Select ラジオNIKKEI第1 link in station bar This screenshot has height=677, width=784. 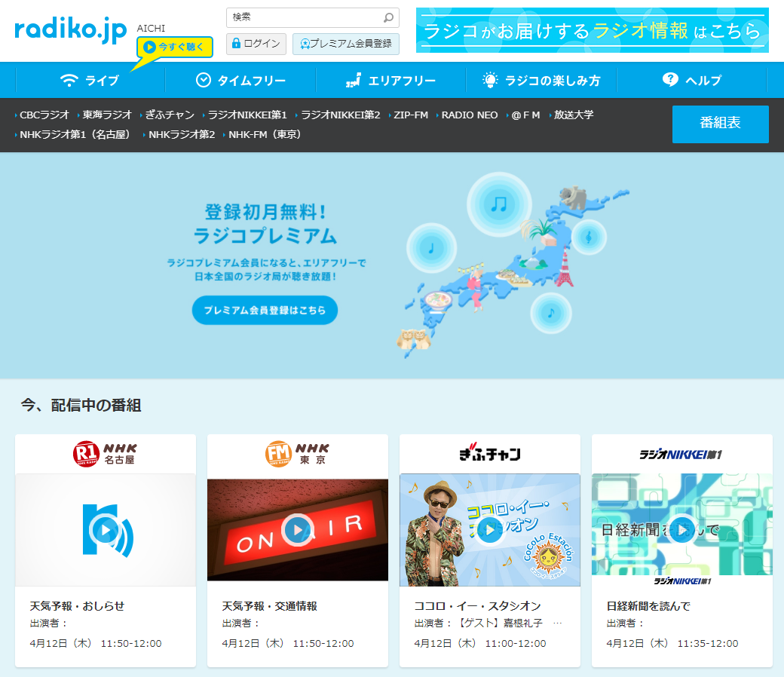(x=247, y=115)
